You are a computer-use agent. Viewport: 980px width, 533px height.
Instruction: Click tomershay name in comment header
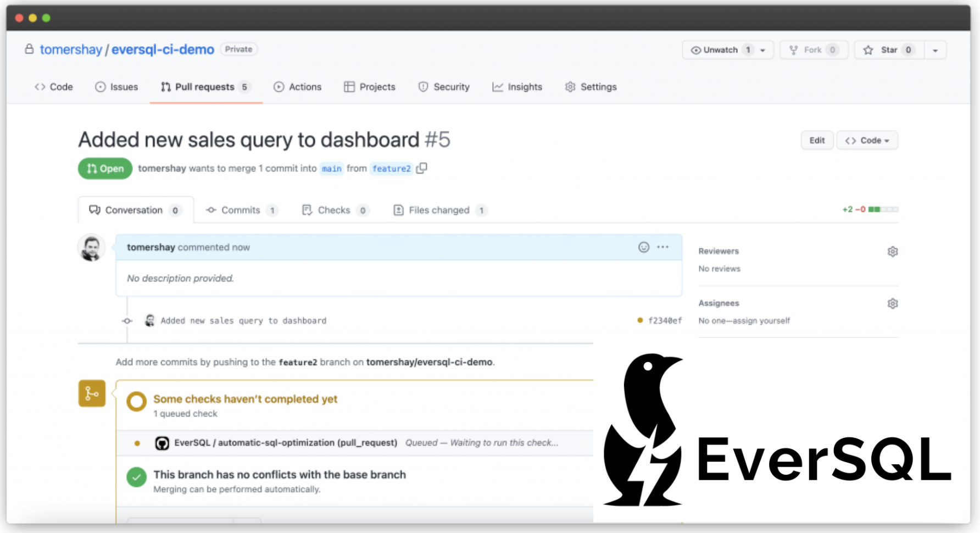click(151, 247)
